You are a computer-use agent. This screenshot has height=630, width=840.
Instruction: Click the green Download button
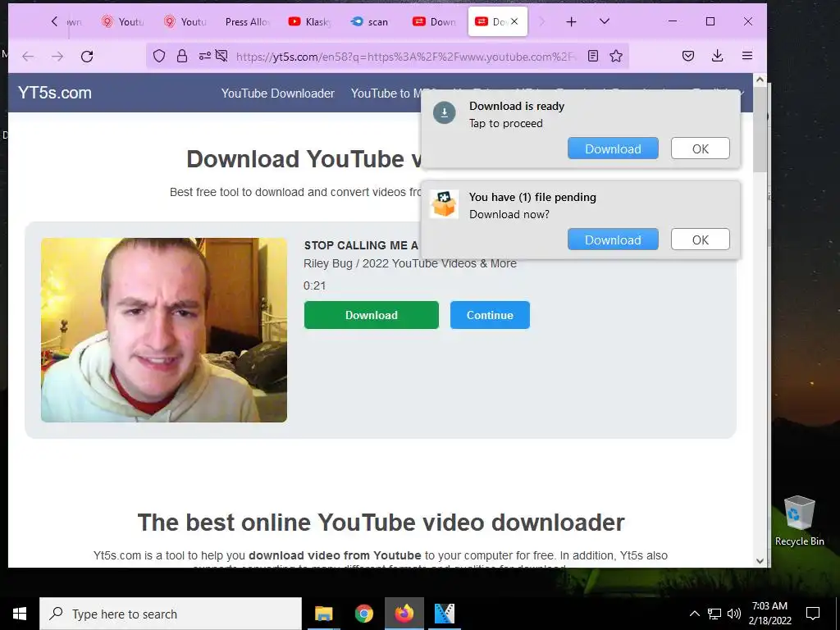coord(372,315)
